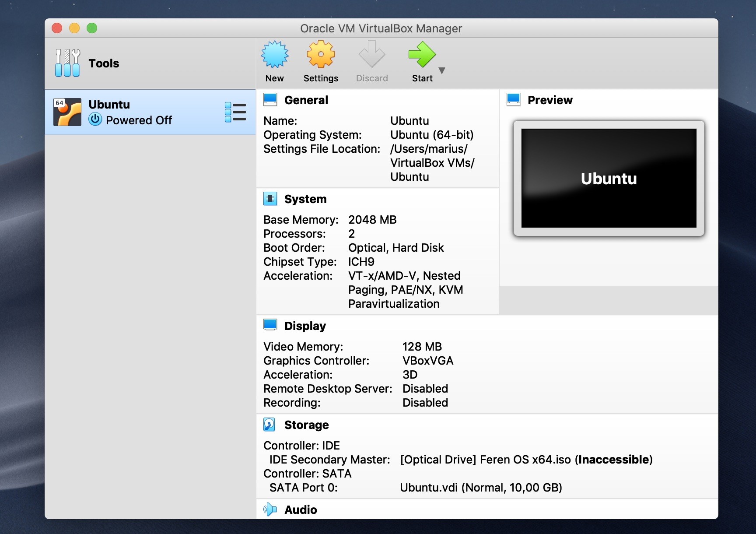Click the System section chip icon

270,199
